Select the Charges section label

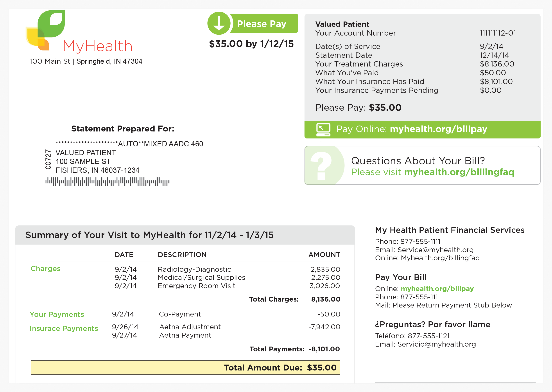[x=45, y=269]
